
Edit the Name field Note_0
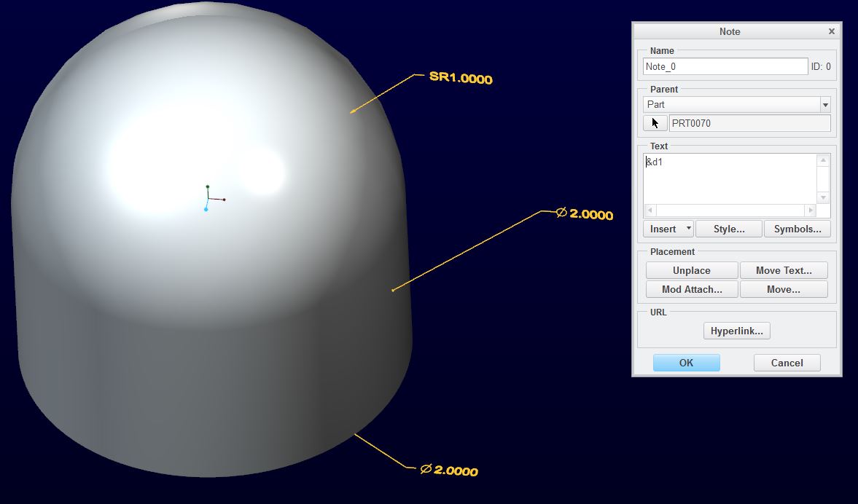coord(725,67)
